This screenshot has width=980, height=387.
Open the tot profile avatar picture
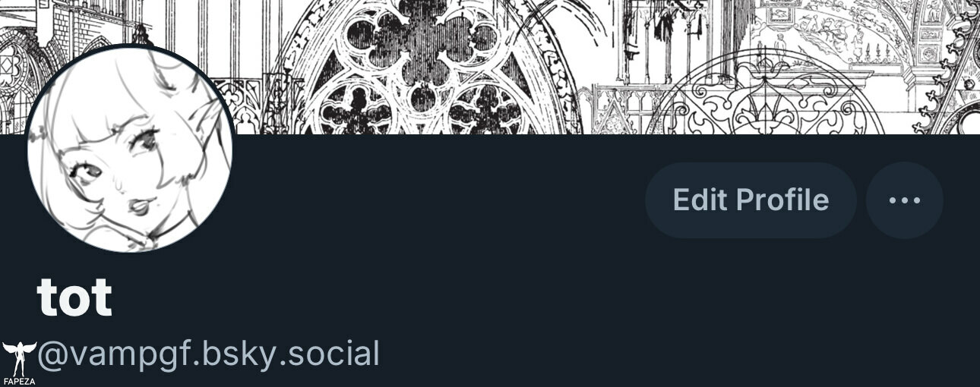click(x=130, y=149)
